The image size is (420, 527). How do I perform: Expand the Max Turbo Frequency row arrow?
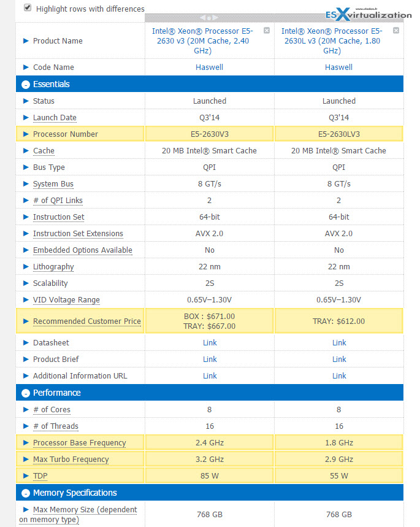coord(26,459)
